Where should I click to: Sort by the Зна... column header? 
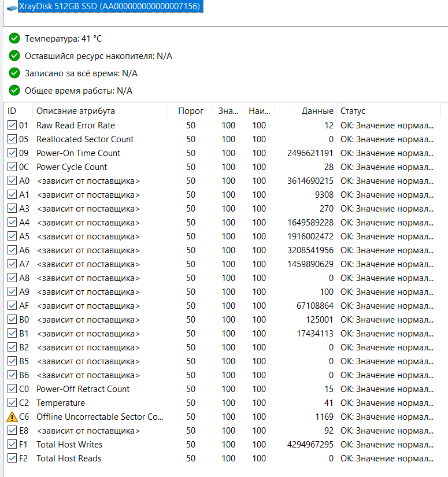coord(228,111)
